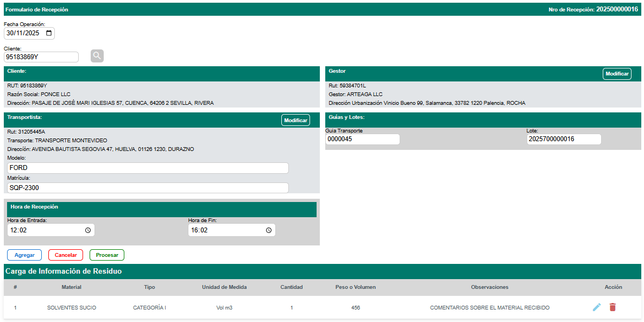Image resolution: width=644 pixels, height=322 pixels.
Task: Click the clock icon in Hora de Entrada
Action: 88,230
